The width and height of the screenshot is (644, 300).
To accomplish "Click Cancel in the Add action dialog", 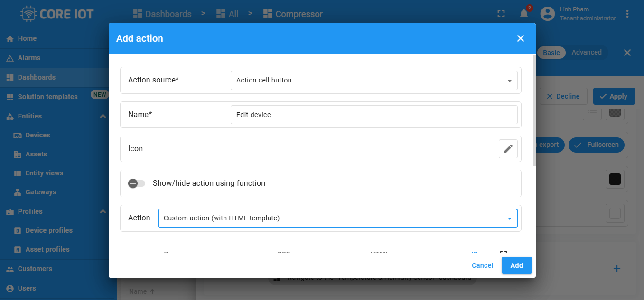I will click(x=482, y=265).
